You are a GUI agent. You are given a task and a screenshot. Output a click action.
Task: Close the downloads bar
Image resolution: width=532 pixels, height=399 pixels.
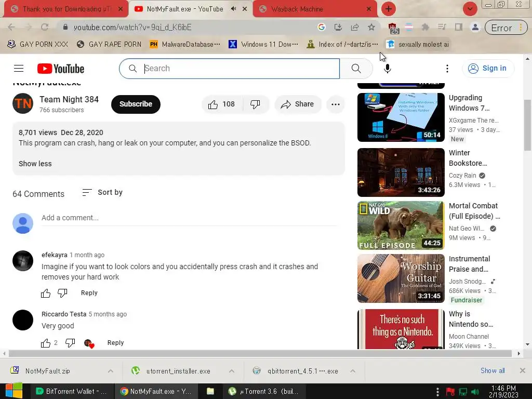click(522, 371)
